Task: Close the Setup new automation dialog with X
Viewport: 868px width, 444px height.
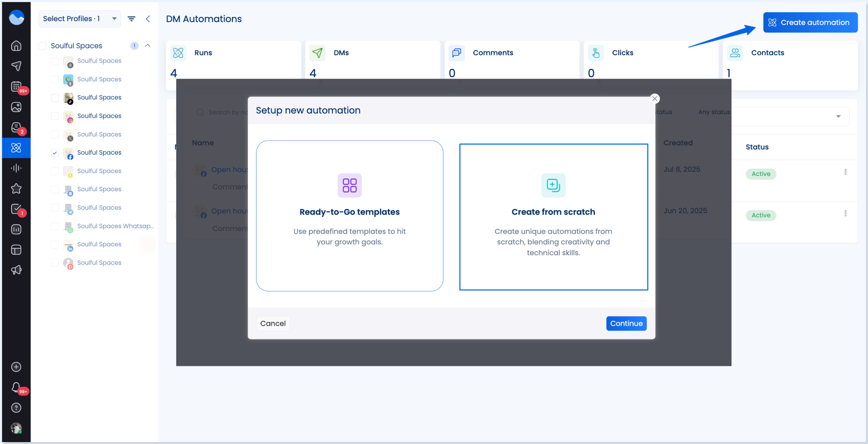Action: [x=654, y=99]
